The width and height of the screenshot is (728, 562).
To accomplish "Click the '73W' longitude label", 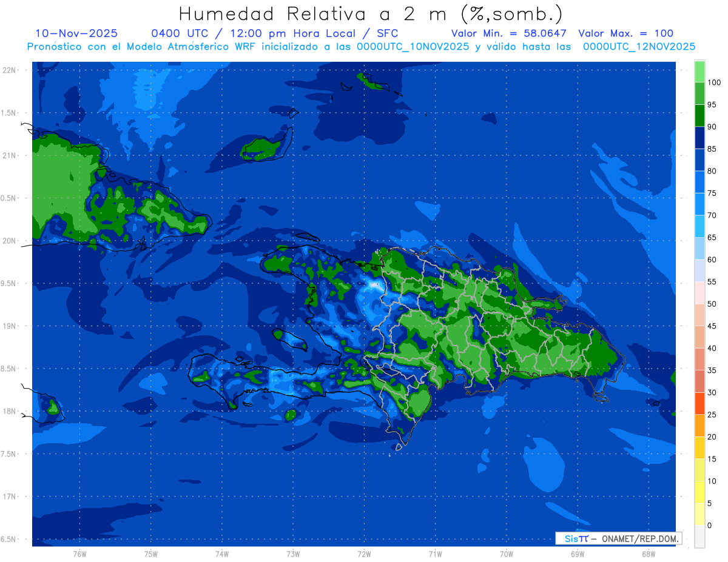I will tap(293, 554).
